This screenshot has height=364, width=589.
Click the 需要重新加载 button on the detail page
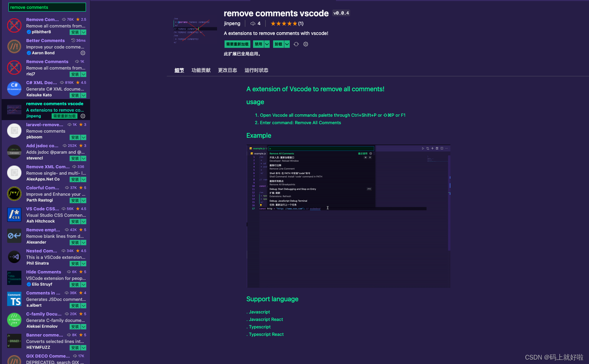(237, 44)
